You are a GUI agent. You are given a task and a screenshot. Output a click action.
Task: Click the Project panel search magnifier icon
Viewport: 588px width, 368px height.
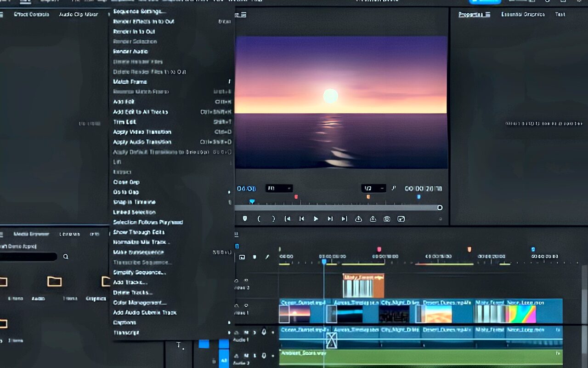66,257
